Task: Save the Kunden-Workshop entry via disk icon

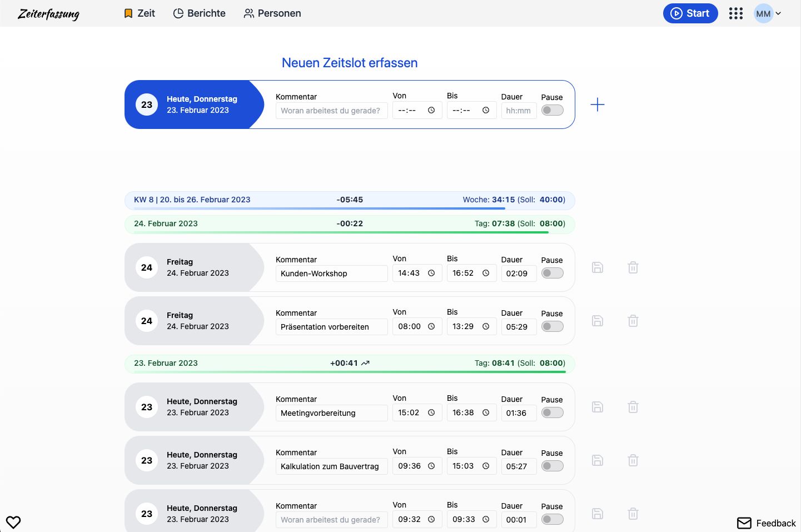Action: [598, 267]
